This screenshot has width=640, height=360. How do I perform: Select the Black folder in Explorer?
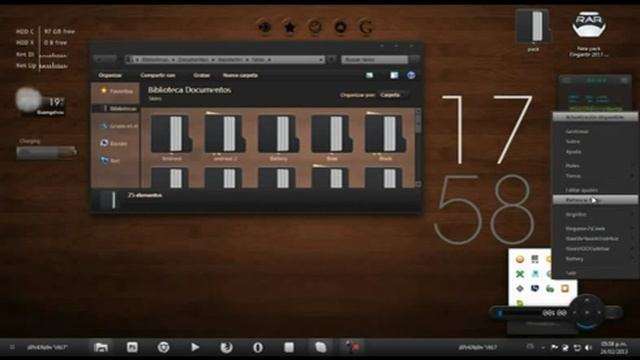click(x=385, y=137)
